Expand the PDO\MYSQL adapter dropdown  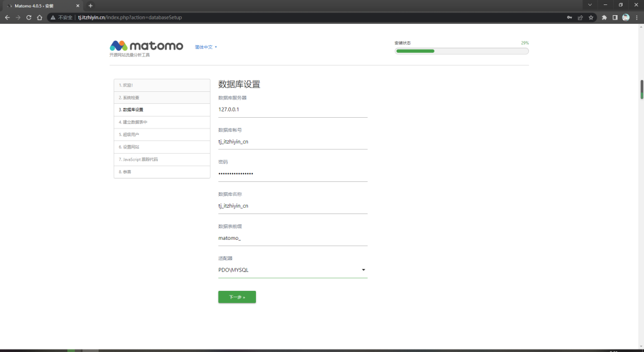point(292,270)
